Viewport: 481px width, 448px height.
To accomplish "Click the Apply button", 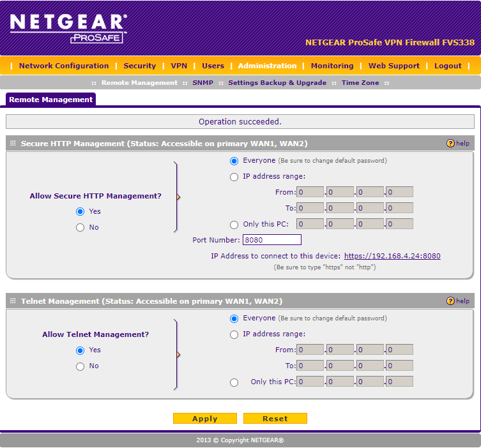I will (x=205, y=419).
